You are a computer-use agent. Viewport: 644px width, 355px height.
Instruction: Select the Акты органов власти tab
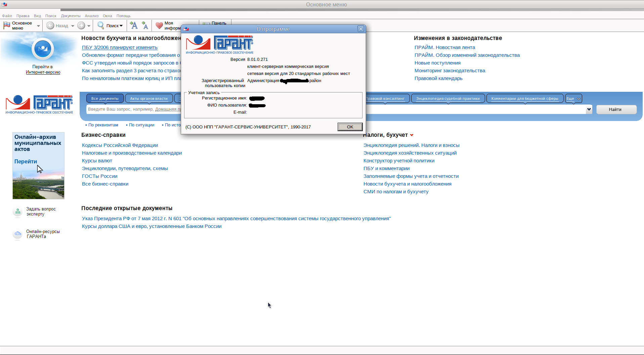[x=149, y=98]
